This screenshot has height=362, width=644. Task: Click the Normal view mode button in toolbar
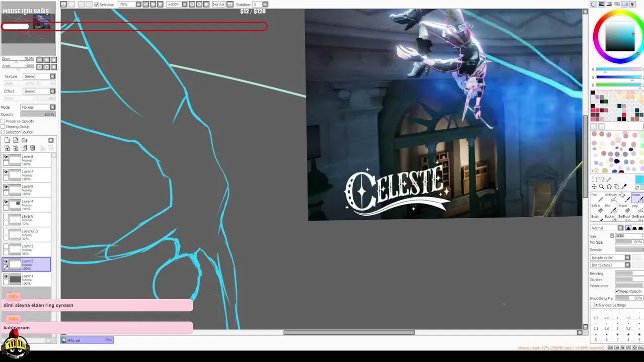[x=218, y=5]
